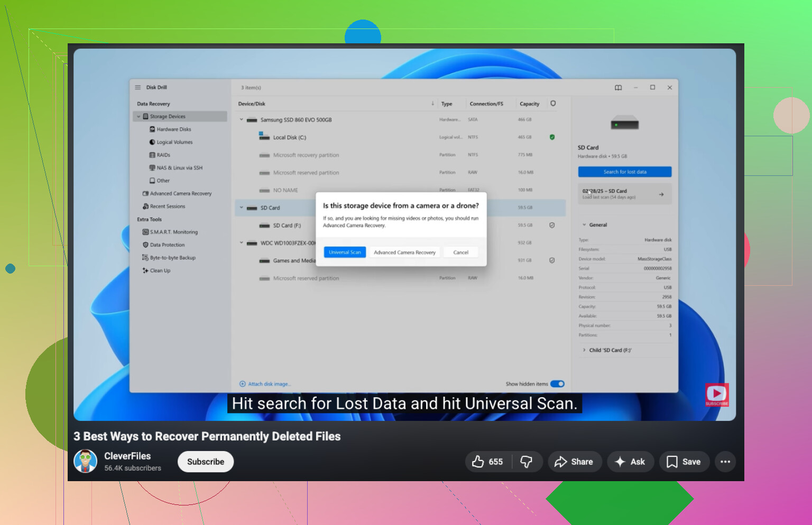Open Byte-to-byte Backup in the sidebar
Image resolution: width=812 pixels, height=525 pixels.
tap(173, 258)
